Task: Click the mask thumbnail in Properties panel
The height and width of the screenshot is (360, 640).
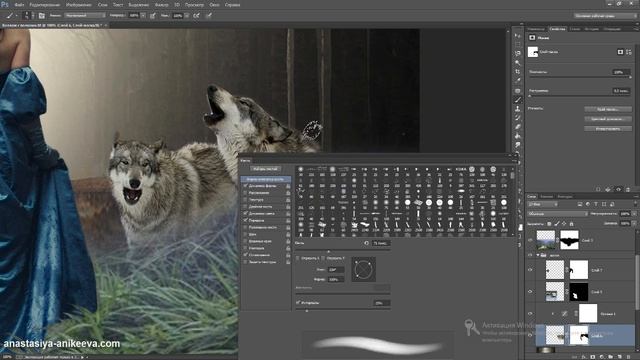Action: click(533, 52)
